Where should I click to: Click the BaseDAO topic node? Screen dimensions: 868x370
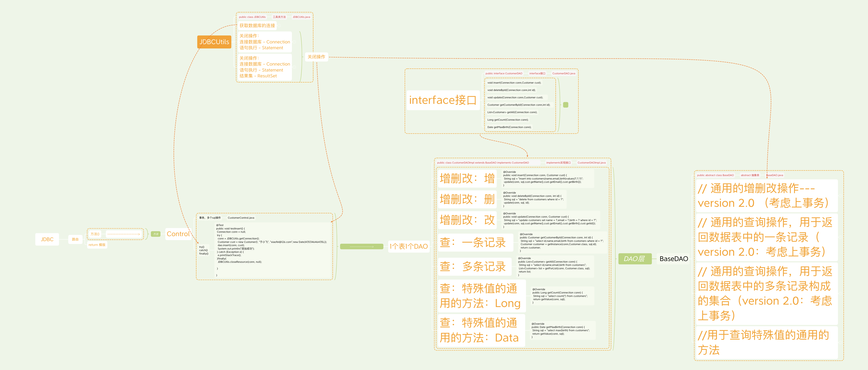[x=673, y=259]
